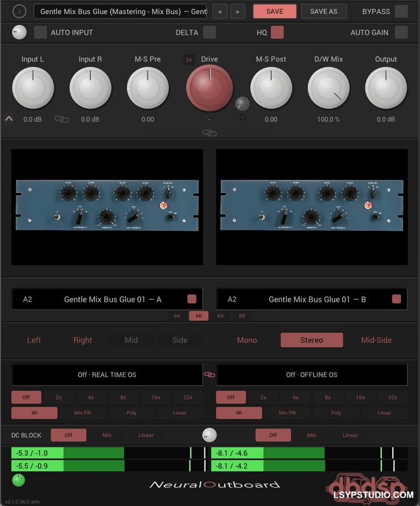Toggle the red enable box on slot A
Screen dimensions: 420x506
tap(192, 299)
